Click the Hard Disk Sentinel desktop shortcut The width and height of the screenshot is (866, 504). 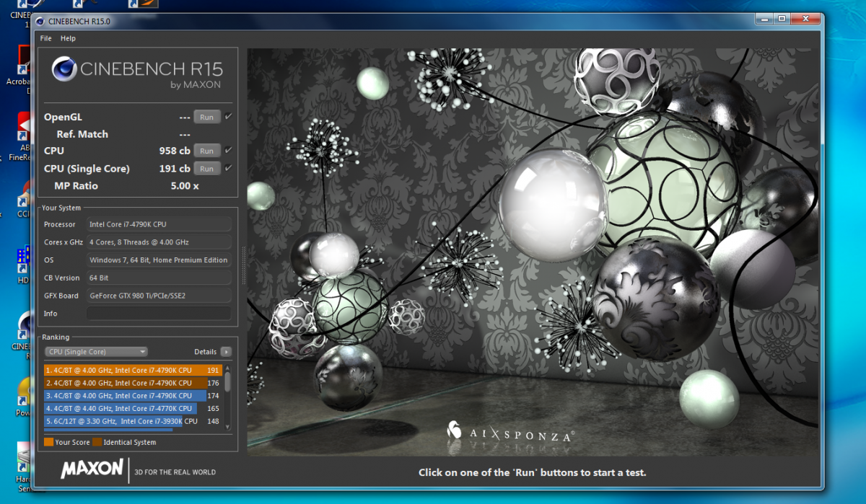coord(24,467)
